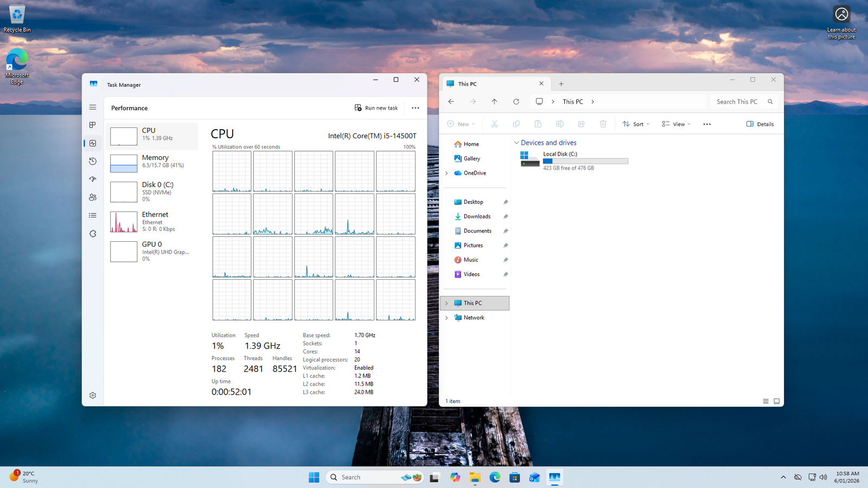The image size is (868, 488).
Task: Open Task Manager settings gear
Action: pos(93,395)
